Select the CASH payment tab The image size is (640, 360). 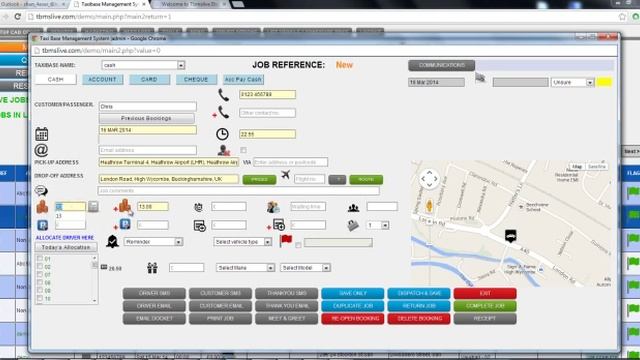tap(56, 79)
